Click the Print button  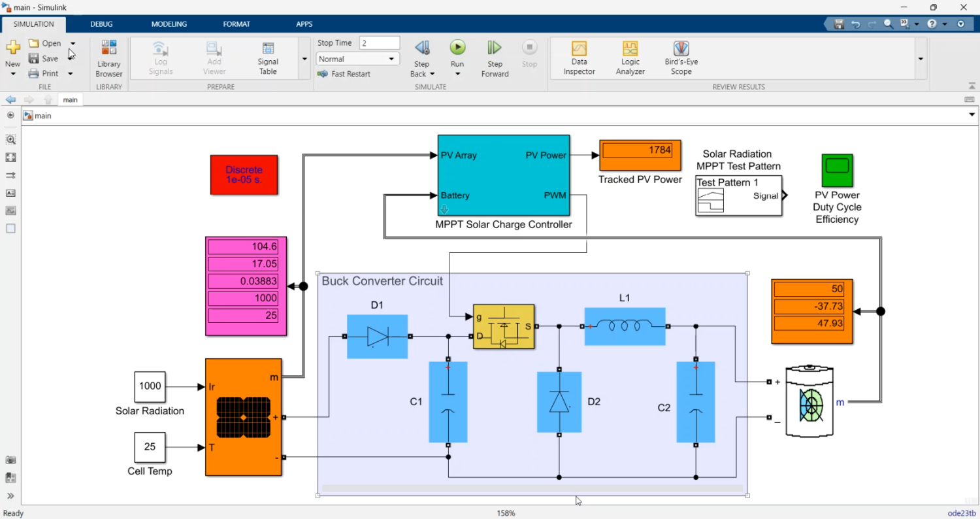click(44, 73)
